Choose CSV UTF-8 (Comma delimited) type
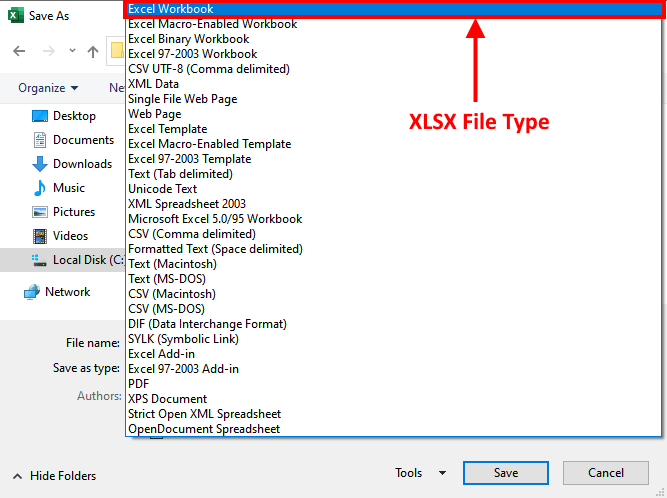667x498 pixels. (394, 69)
